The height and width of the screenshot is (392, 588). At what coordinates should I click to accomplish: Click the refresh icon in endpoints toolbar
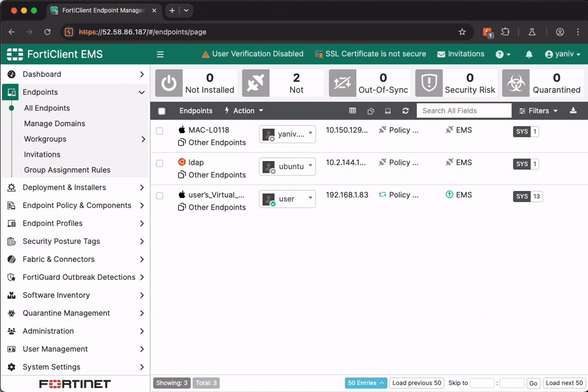click(x=405, y=110)
